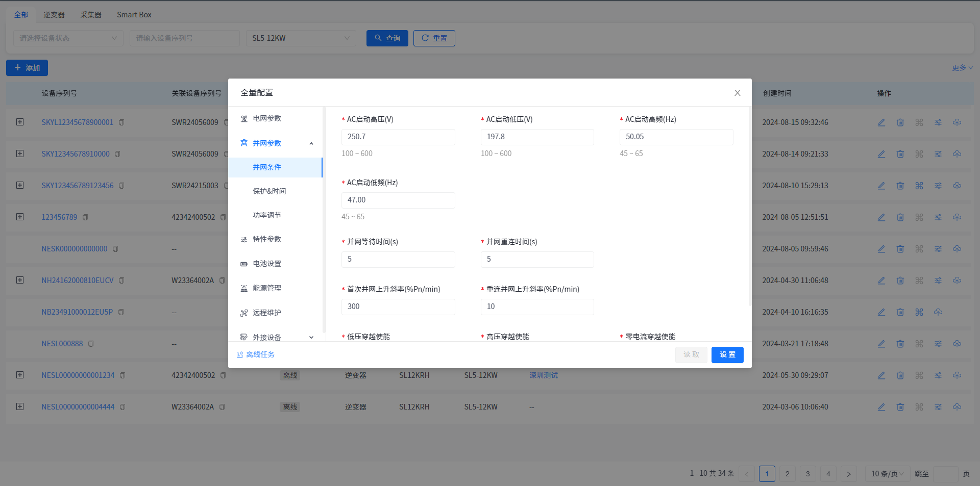This screenshot has height=486, width=980.
Task: Click the blue 设置 button
Action: coord(727,355)
